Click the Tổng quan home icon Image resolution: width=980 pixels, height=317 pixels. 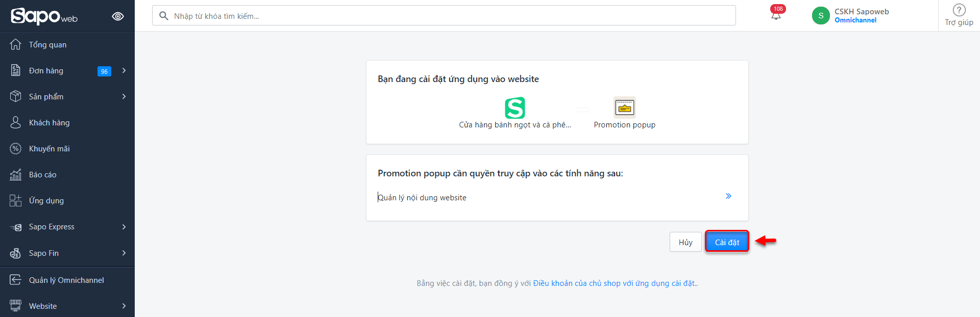[x=16, y=44]
